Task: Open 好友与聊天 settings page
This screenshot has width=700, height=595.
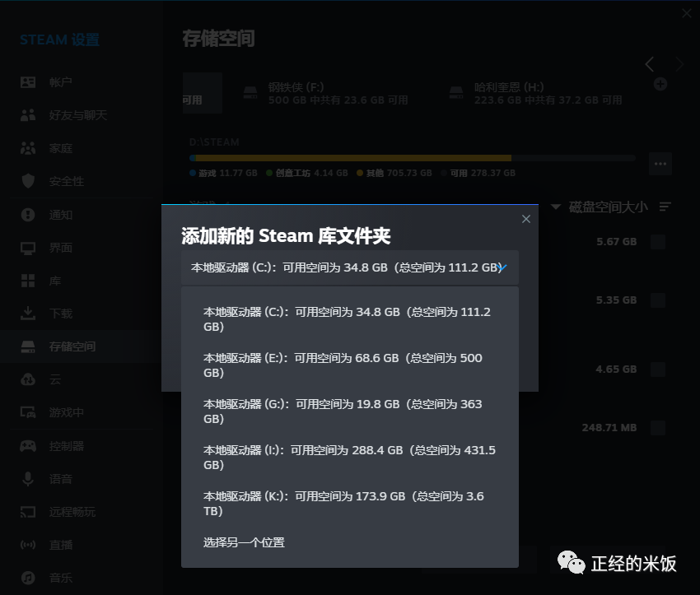Action: (x=81, y=115)
